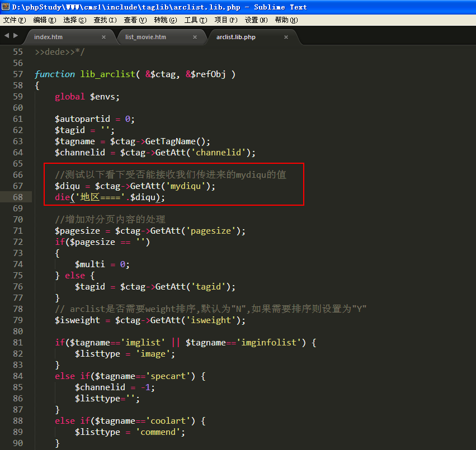Close the list_movie.htm tab
The height and width of the screenshot is (450, 476).
[x=195, y=37]
